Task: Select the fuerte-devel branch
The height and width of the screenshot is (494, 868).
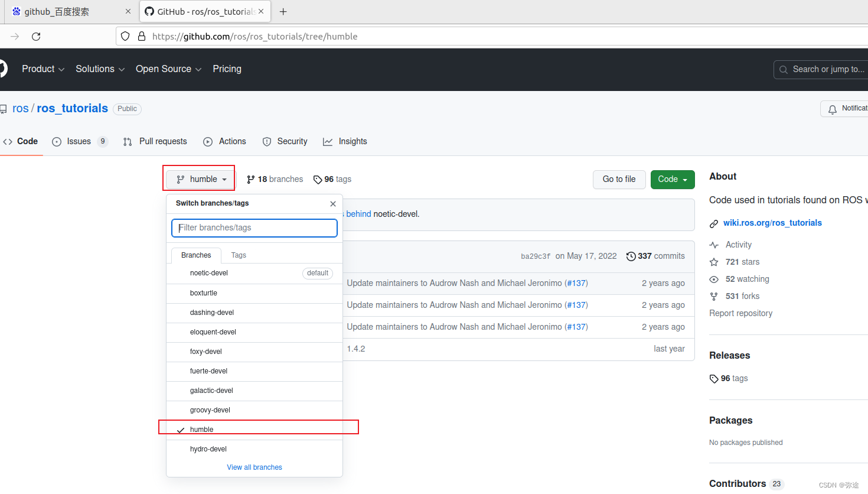Action: (254, 371)
